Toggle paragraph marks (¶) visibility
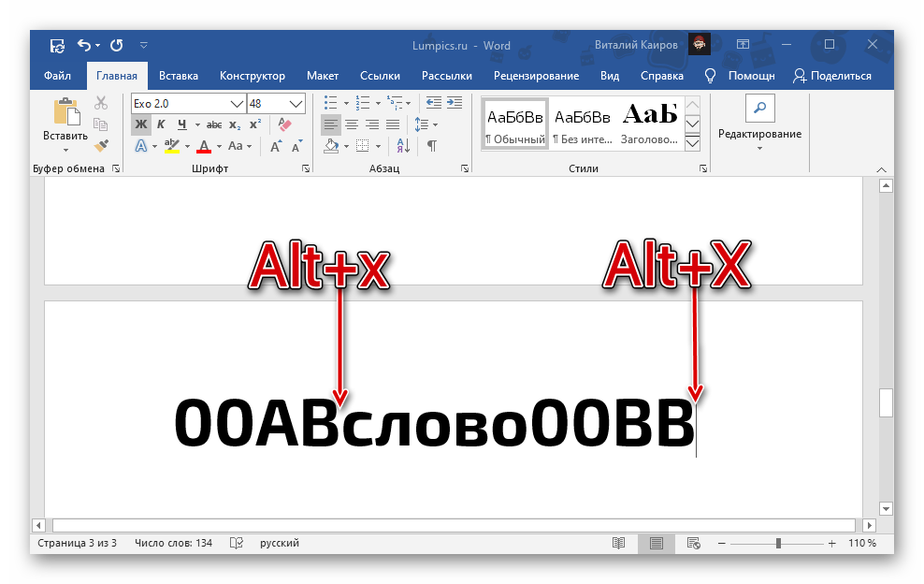The height and width of the screenshot is (584, 924). [x=431, y=146]
